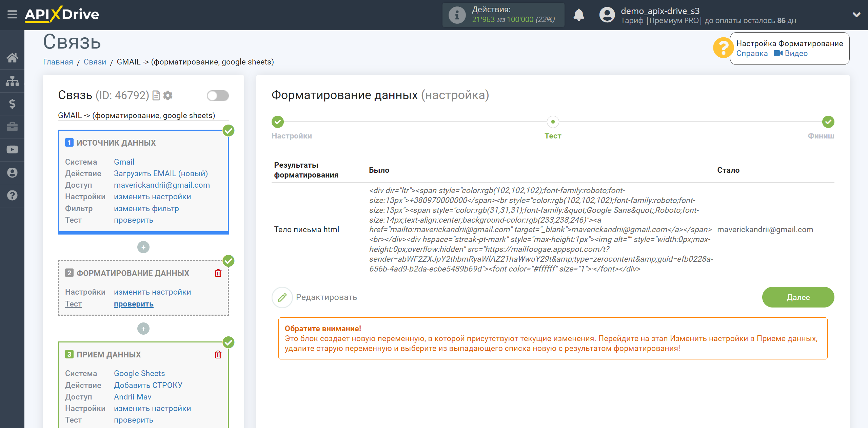Click the Связи breadcrumb
Image resolution: width=868 pixels, height=428 pixels.
95,62
